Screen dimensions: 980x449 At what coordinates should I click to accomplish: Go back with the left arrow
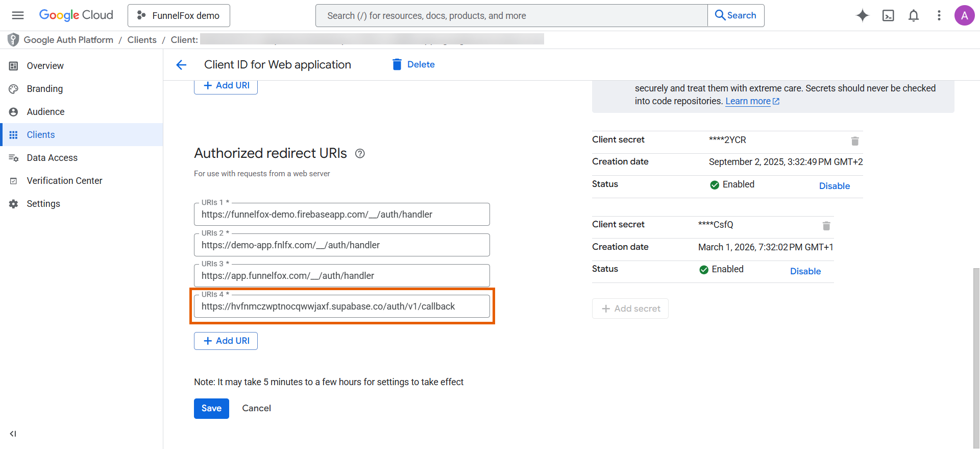click(x=181, y=65)
